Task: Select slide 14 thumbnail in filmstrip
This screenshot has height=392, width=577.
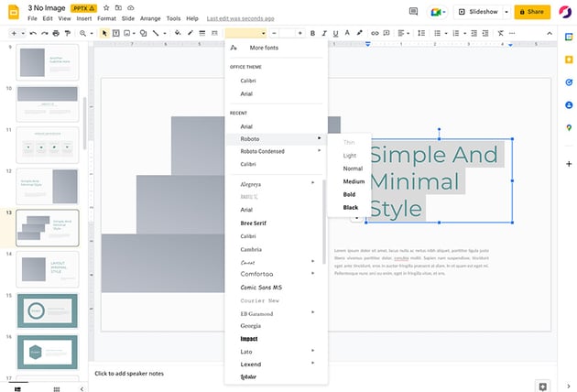Action: click(x=48, y=269)
